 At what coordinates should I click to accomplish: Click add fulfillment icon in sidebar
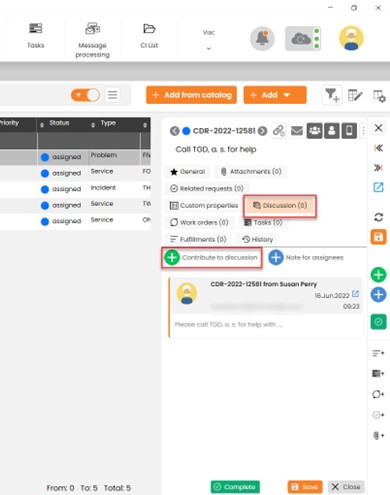[x=378, y=353]
